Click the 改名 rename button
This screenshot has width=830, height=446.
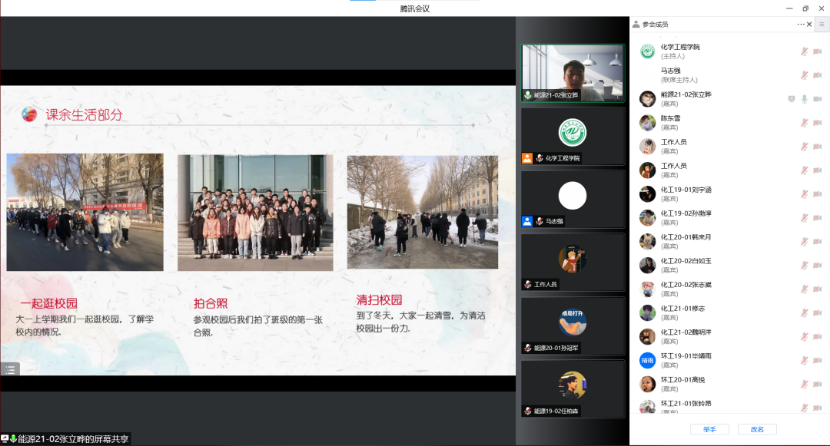coord(757,430)
